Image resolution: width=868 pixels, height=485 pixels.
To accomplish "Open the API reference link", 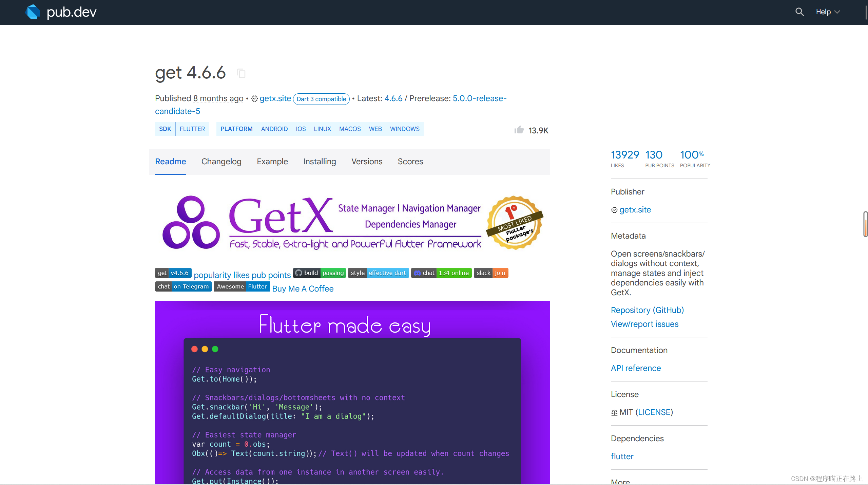I will point(636,368).
